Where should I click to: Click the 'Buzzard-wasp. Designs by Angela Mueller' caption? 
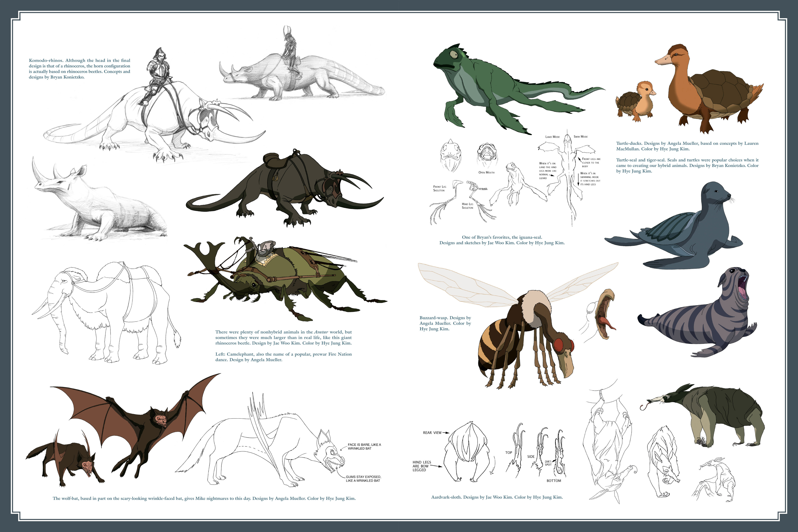coord(445,323)
